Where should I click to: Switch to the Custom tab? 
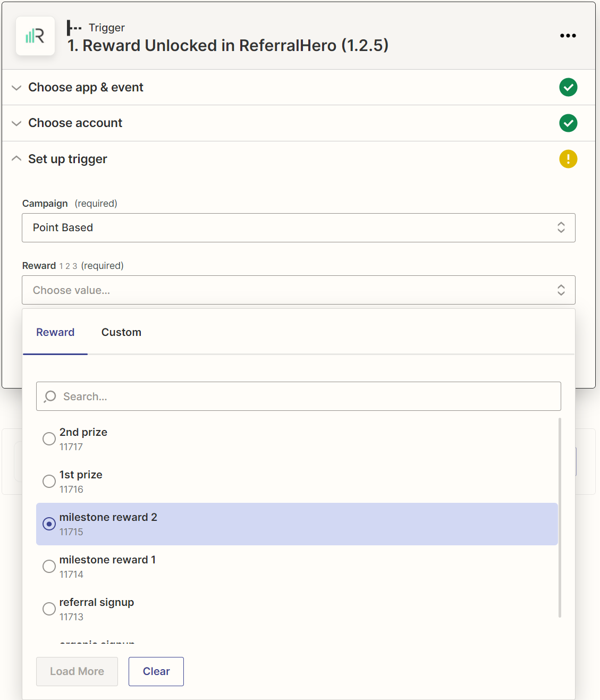tap(121, 332)
